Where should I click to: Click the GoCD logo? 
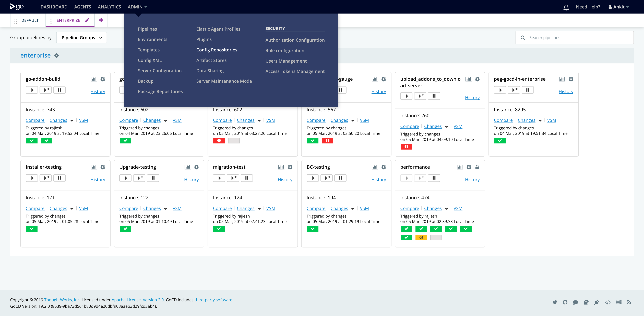pos(17,7)
